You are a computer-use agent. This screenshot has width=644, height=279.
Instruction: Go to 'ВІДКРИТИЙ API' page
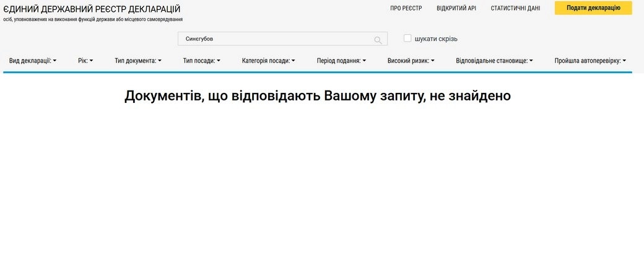(456, 8)
